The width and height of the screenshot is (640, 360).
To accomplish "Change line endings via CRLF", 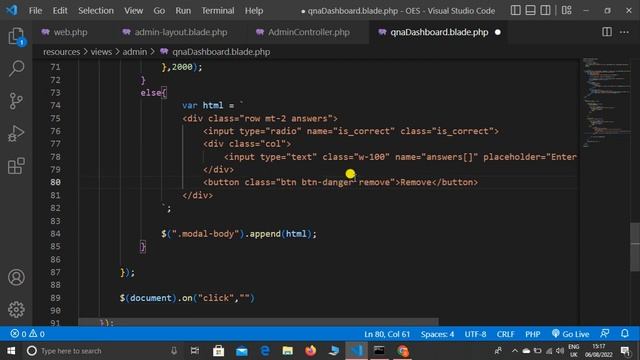I will pyautogui.click(x=505, y=334).
